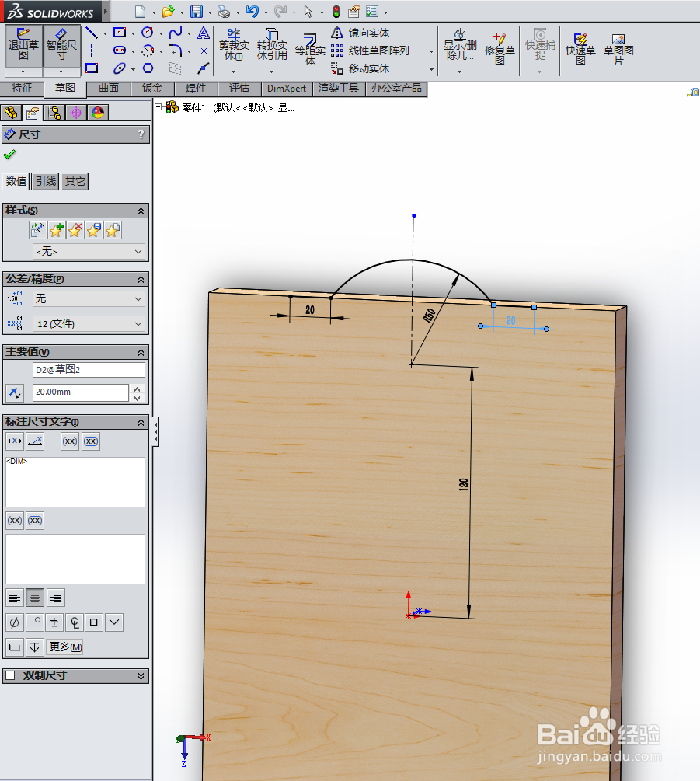The image size is (700, 781).
Task: Open the DisplayManager appearance tab
Action: (98, 112)
